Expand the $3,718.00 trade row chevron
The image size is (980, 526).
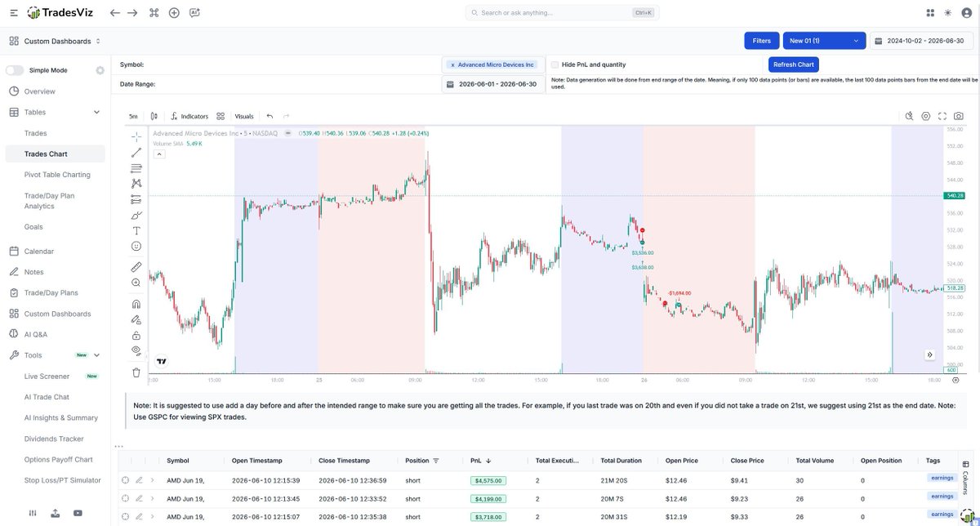(153, 515)
